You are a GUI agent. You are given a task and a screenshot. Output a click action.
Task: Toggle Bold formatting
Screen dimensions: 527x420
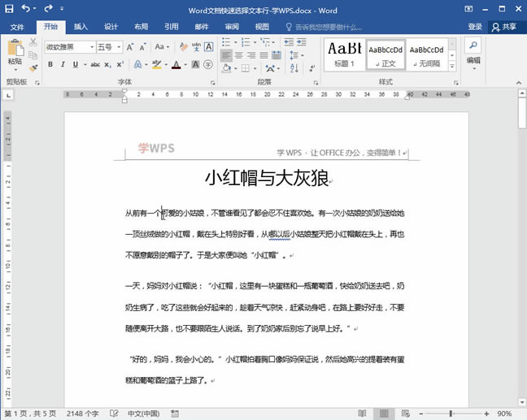(50, 64)
